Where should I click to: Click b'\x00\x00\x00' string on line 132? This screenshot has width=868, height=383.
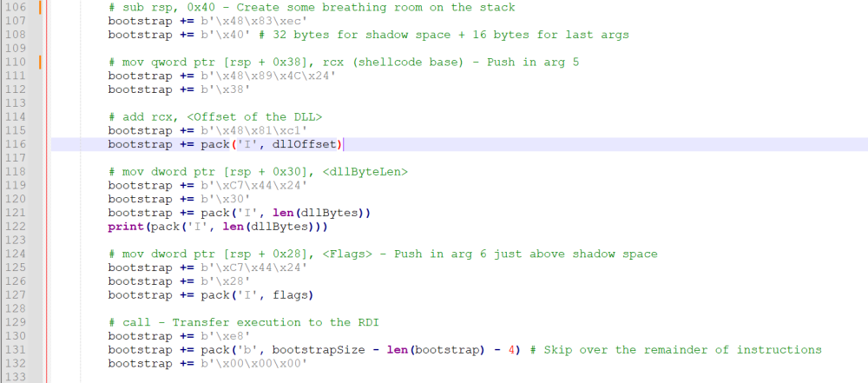coord(261,364)
